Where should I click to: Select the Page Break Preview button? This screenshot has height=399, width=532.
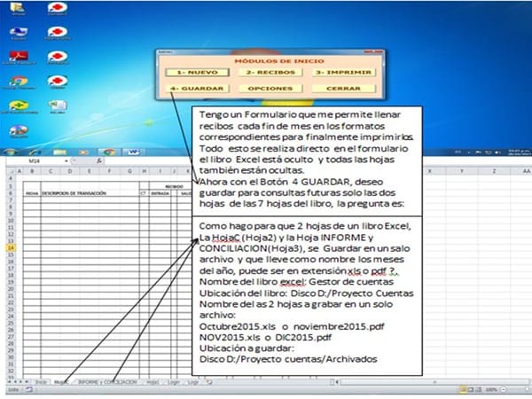tap(478, 389)
